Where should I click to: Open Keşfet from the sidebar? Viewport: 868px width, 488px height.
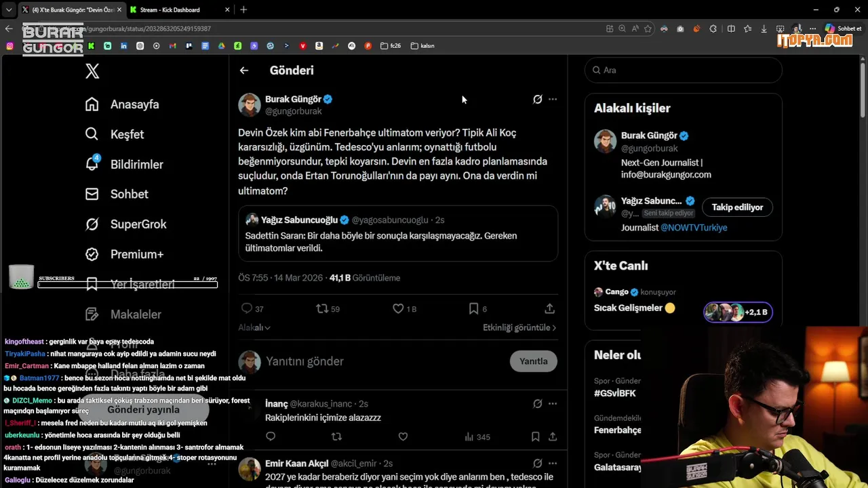click(115, 134)
